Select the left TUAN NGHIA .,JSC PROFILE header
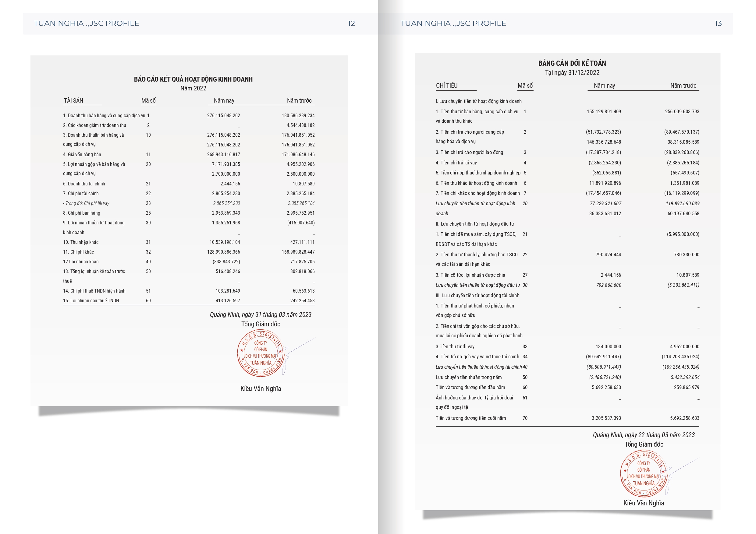The height and width of the screenshot is (534, 756). pos(86,23)
